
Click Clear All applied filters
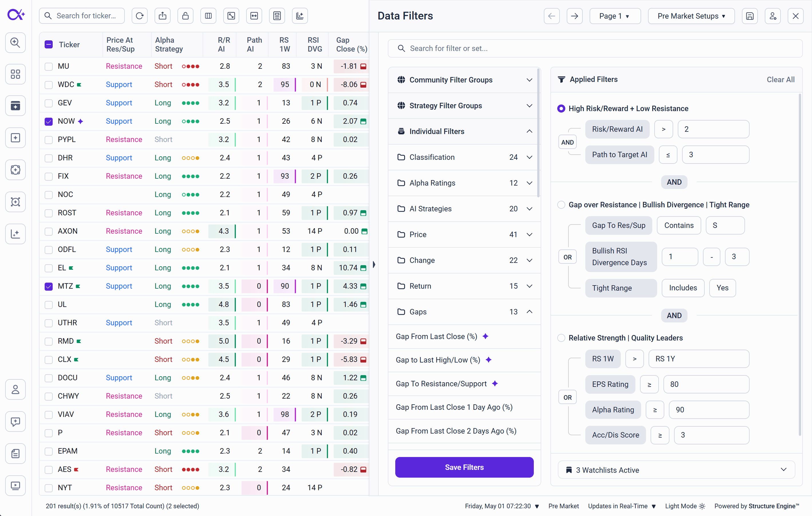780,80
